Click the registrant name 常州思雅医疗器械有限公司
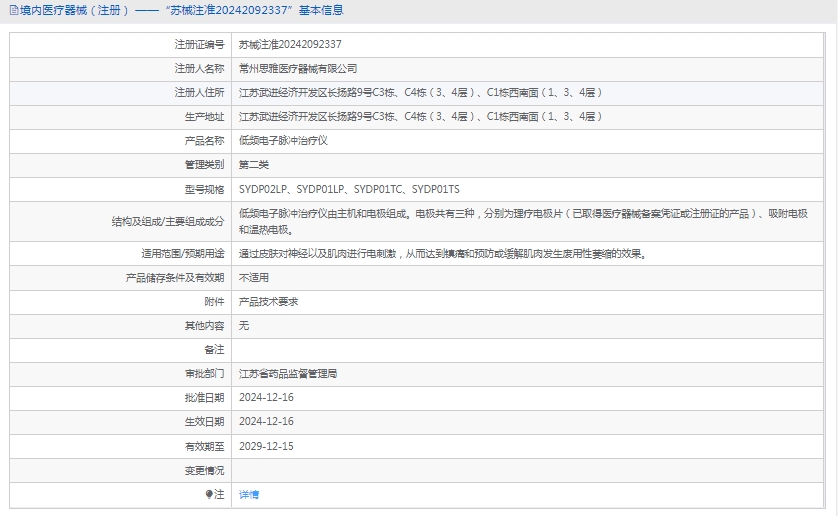The height and width of the screenshot is (516, 838). click(x=298, y=69)
